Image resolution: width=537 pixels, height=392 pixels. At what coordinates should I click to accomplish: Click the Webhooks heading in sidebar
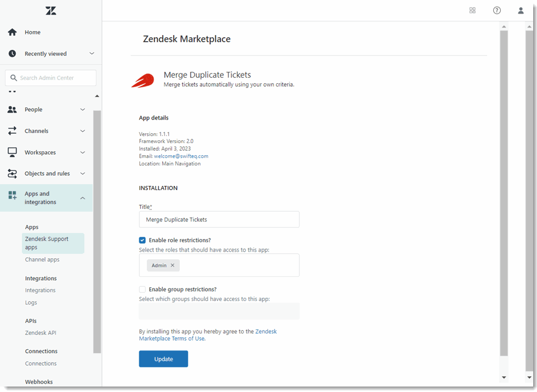coord(39,382)
